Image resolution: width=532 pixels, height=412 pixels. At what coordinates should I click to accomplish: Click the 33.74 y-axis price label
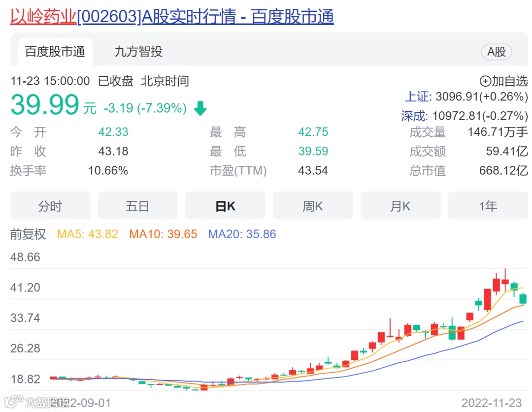click(25, 318)
